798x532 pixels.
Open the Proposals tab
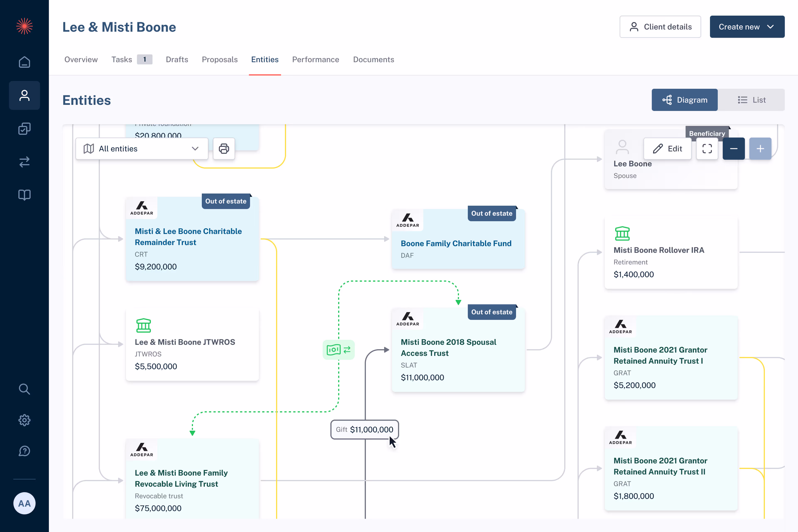(x=220, y=59)
